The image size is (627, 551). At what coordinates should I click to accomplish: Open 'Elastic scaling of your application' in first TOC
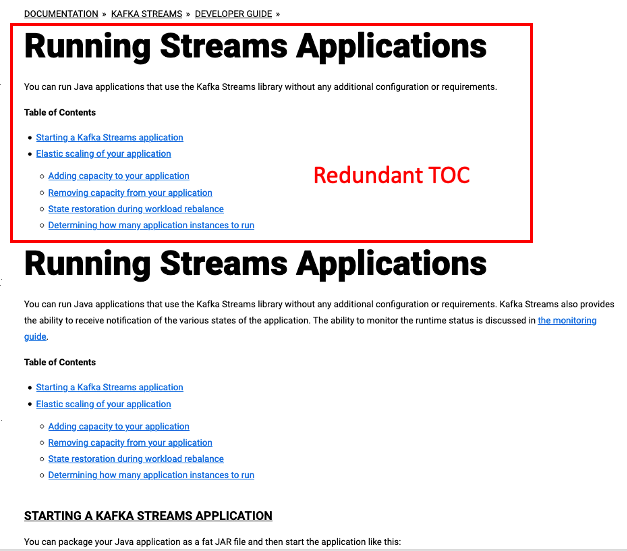click(x=104, y=154)
